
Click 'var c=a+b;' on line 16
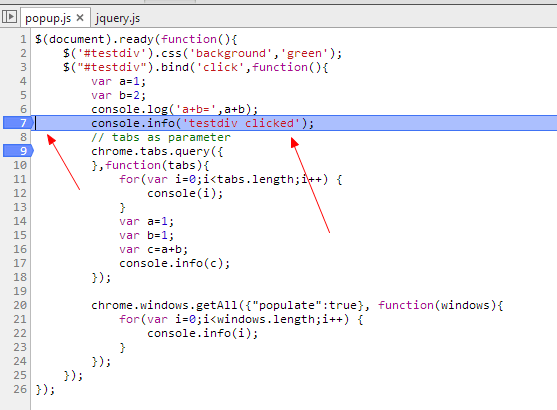[x=153, y=249]
